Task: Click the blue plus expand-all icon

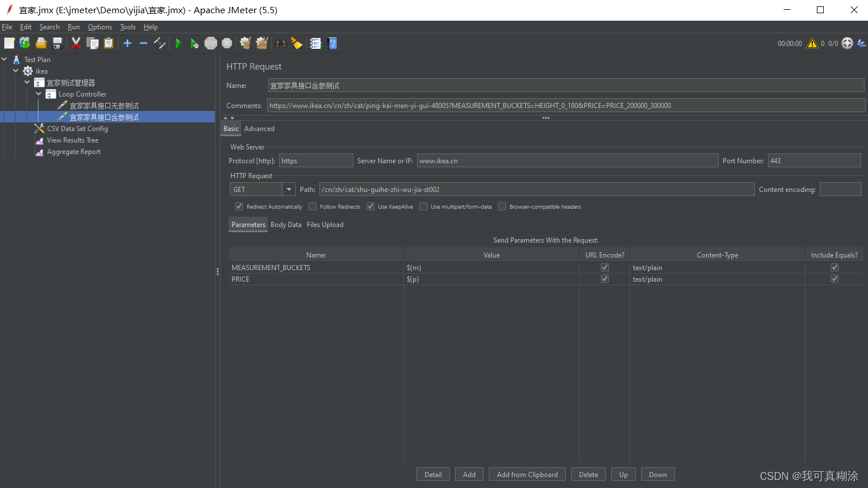Action: pyautogui.click(x=128, y=43)
